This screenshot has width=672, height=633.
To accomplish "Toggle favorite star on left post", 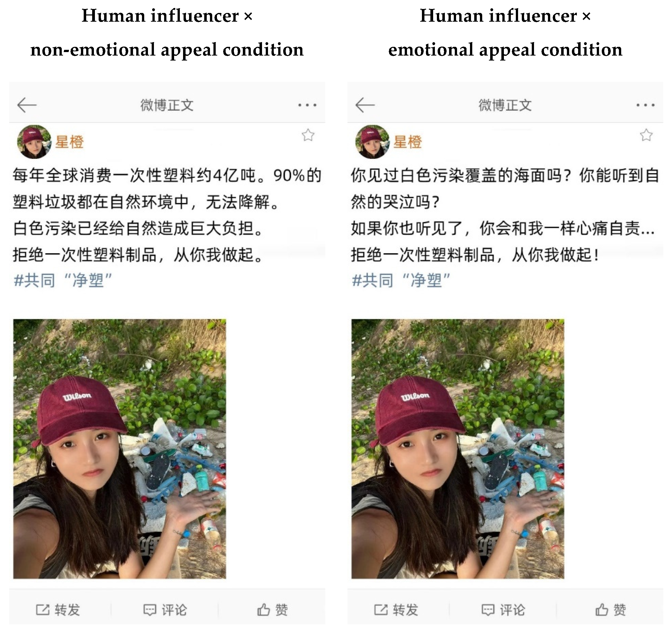I will pyautogui.click(x=308, y=135).
